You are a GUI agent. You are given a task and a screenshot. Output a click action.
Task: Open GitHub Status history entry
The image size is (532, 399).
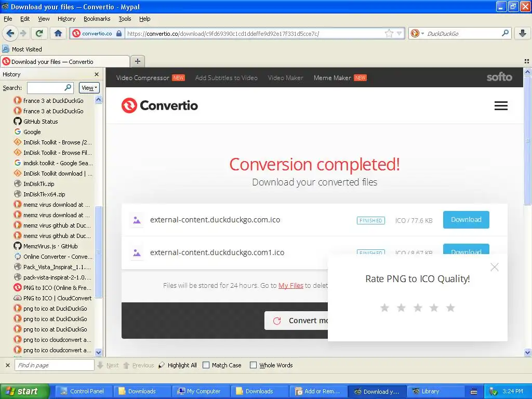(36, 122)
